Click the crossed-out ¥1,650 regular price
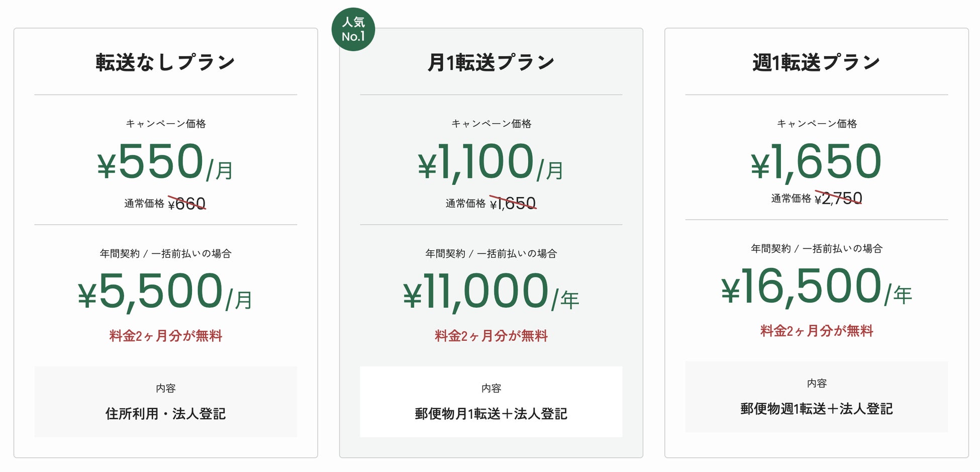This screenshot has width=980, height=472. click(513, 204)
